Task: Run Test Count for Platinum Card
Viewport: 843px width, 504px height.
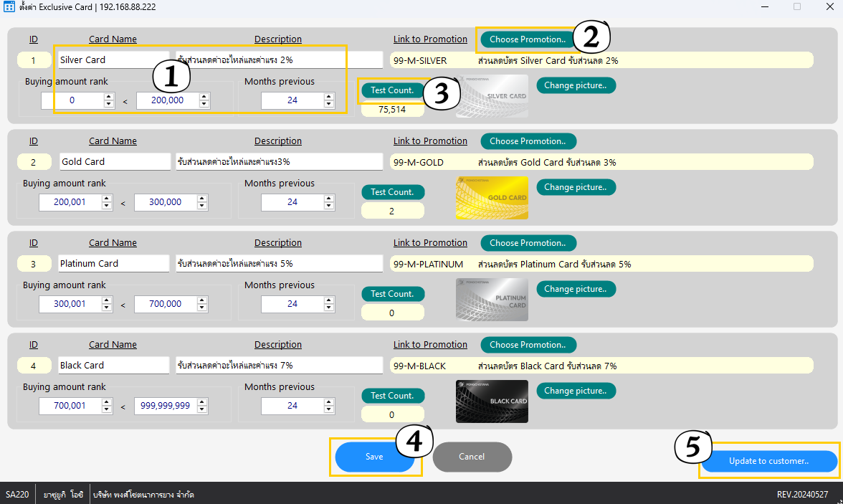Action: pos(393,294)
